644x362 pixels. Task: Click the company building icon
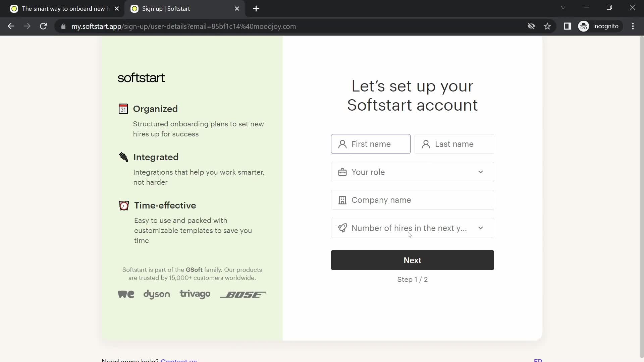tap(342, 200)
